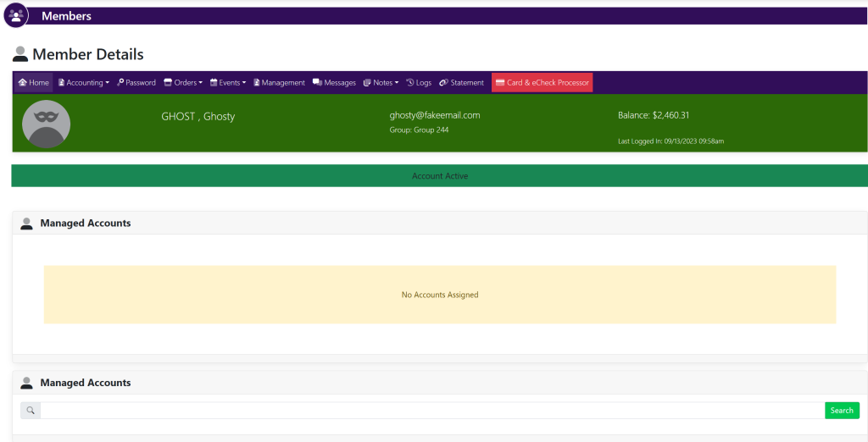Click the Card & eCheck Processor button
Viewport: 868px width, 442px height.
pos(542,83)
